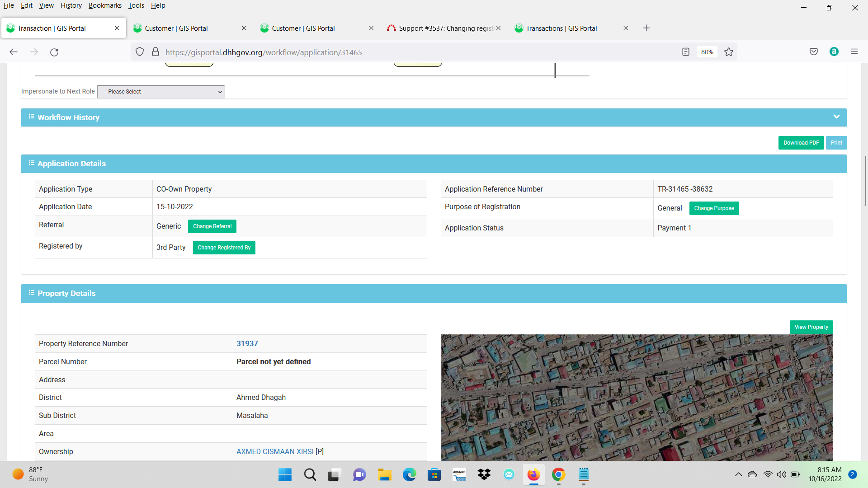This screenshot has width=868, height=488.
Task: Open Impersonate to Next Role dropdown
Action: pos(161,92)
